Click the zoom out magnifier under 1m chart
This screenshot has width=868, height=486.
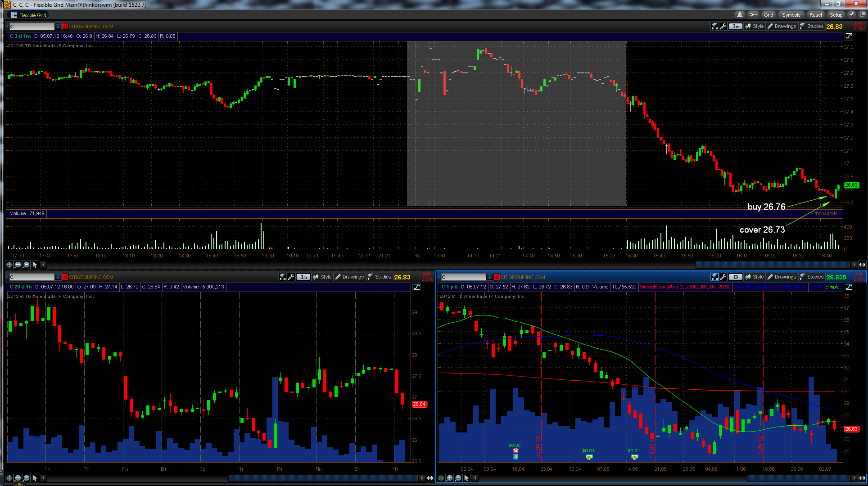26,265
